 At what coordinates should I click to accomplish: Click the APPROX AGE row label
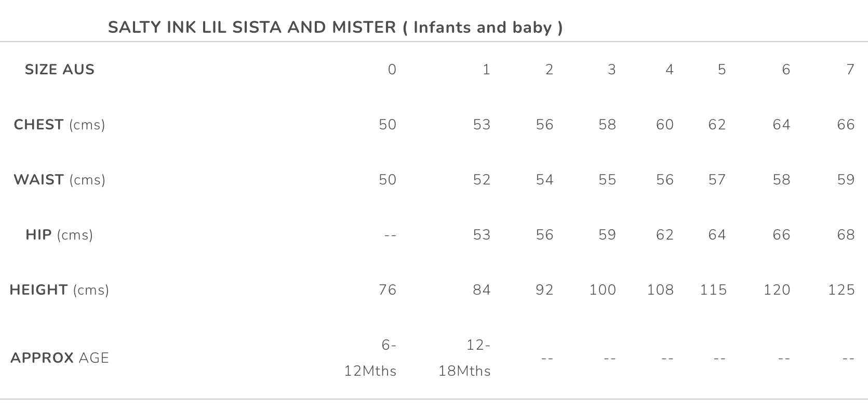click(59, 358)
